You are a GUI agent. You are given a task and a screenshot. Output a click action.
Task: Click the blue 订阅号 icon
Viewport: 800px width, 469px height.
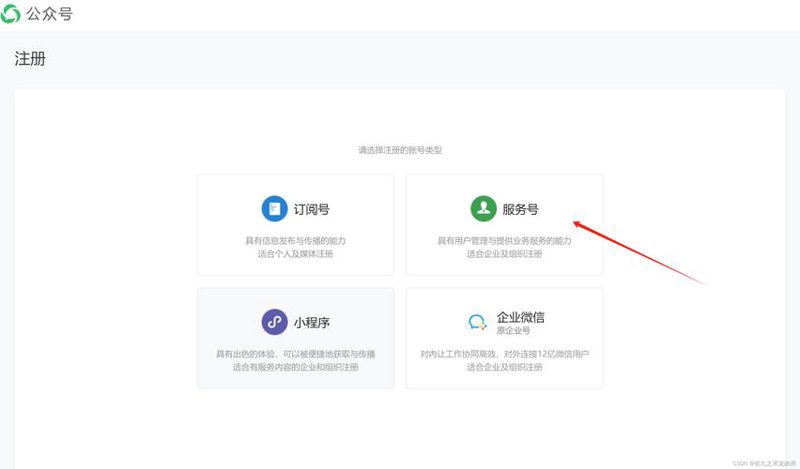274,209
